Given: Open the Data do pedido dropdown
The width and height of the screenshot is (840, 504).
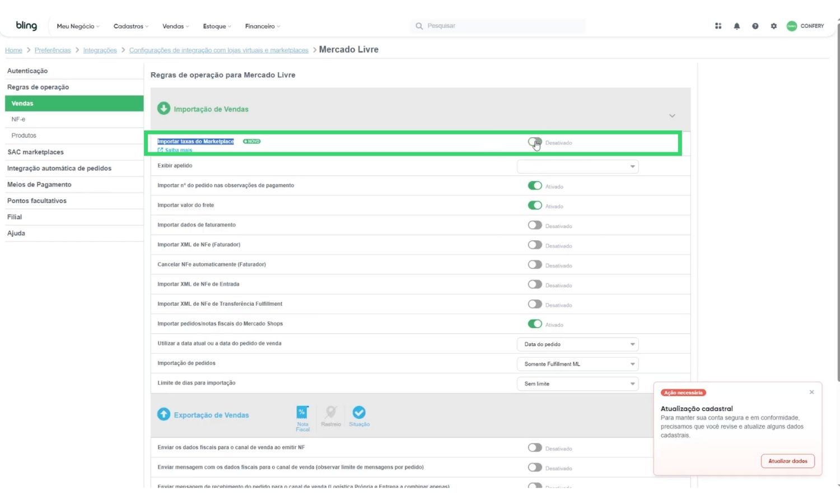Looking at the screenshot, I should (x=577, y=344).
